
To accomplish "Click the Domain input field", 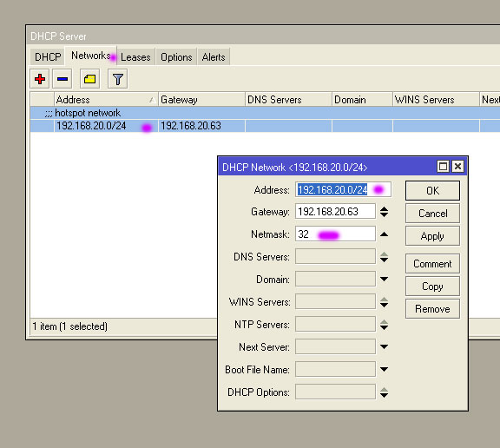I will (335, 279).
